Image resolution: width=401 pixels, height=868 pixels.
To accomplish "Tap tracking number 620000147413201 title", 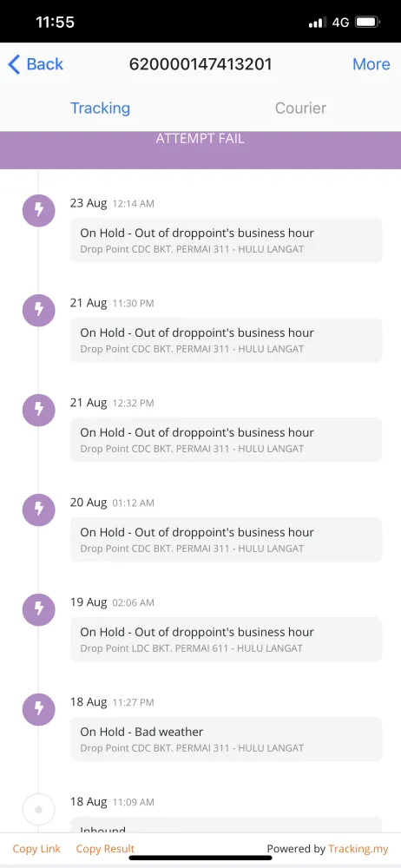I will tap(200, 64).
